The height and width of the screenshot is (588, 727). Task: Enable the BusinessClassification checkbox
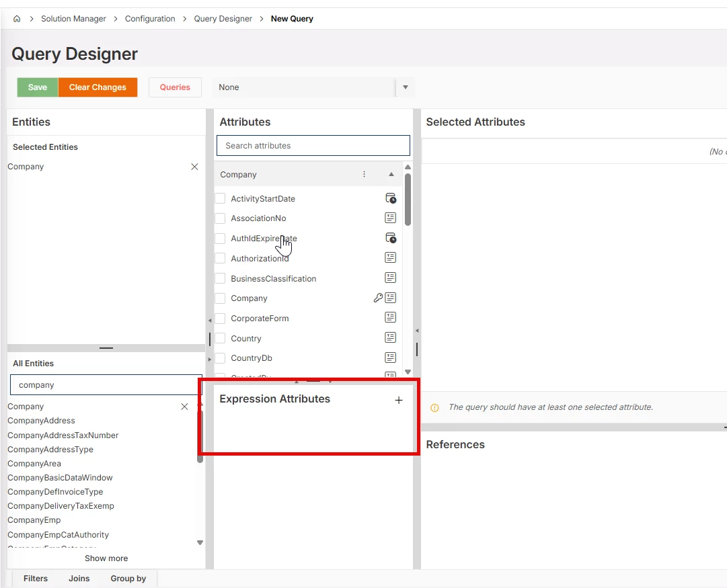click(x=220, y=278)
